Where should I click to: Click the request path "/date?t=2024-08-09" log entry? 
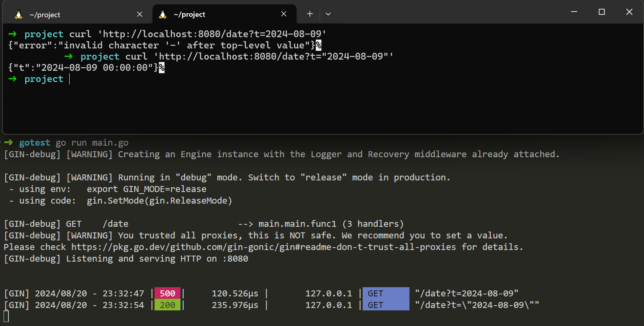tap(467, 294)
